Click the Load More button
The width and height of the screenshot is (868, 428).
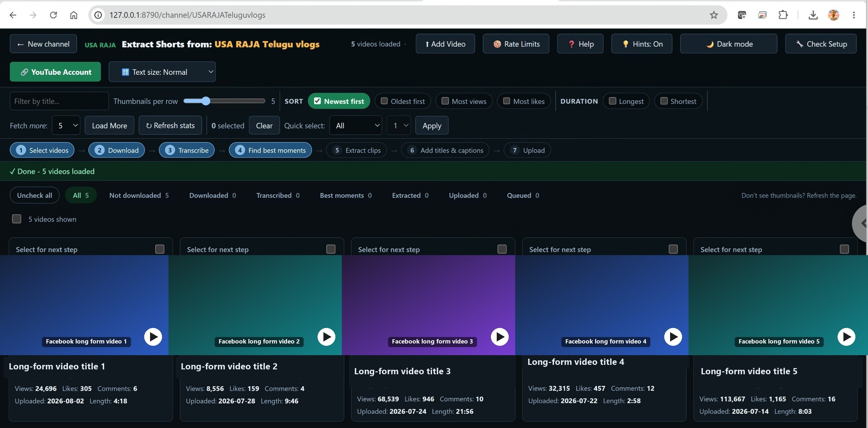pos(110,126)
